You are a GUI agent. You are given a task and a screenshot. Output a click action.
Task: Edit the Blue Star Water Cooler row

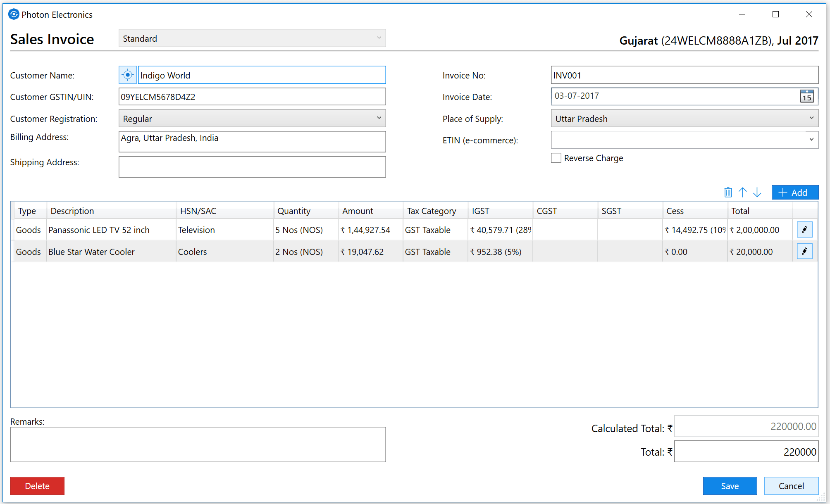pos(804,251)
